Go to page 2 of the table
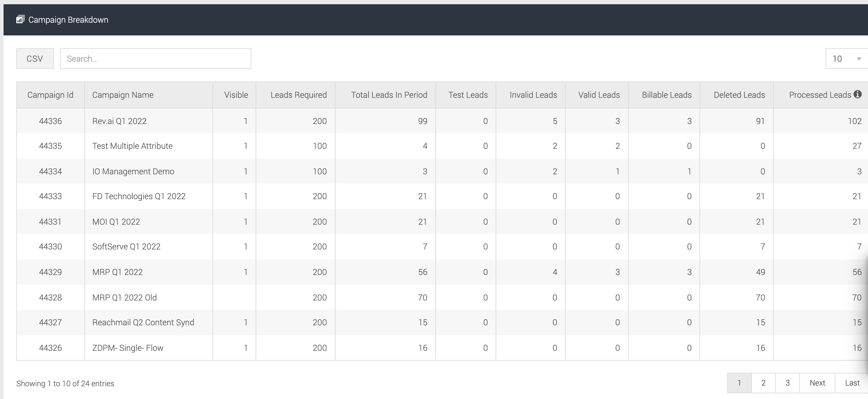The height and width of the screenshot is (399, 868). [764, 383]
